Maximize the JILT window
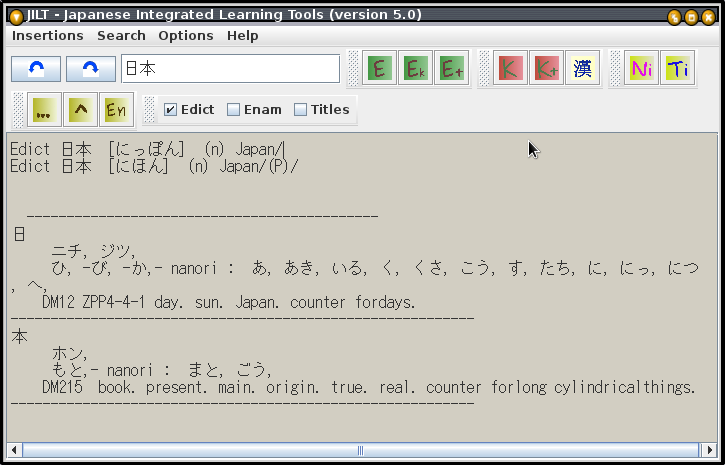Screen dimensions: 725x465 tap(691, 18)
